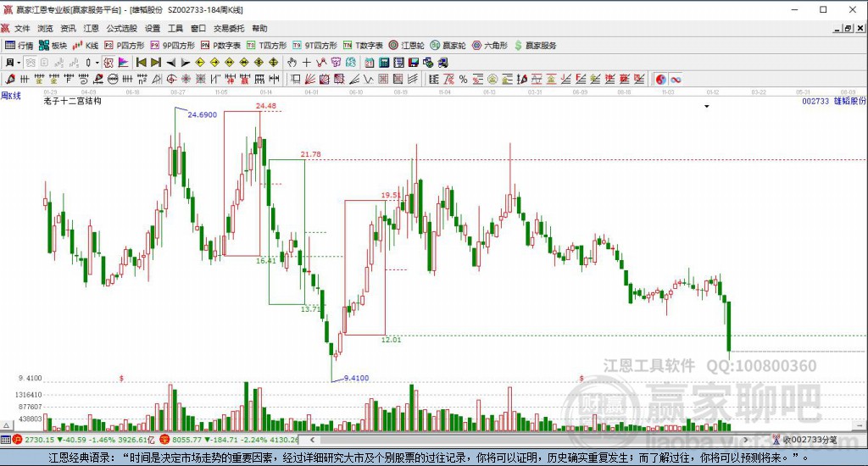Toggle the flag chart icon in toolbar
868x466 pixels.
123,63
